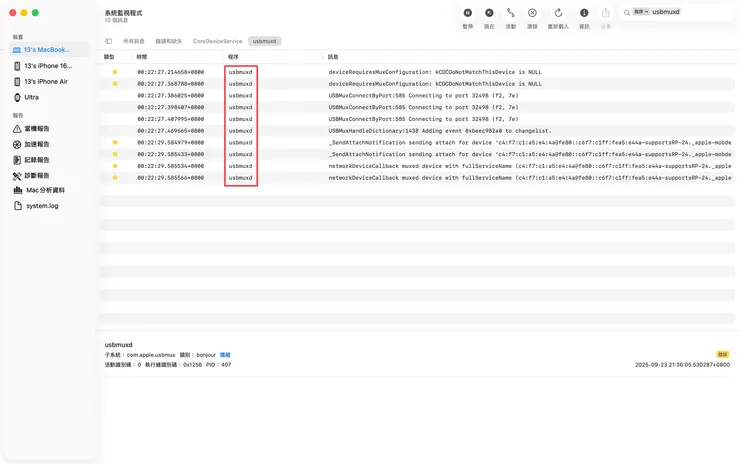
Task: Toggle the filter bar sidebar icon
Action: pyautogui.click(x=109, y=41)
